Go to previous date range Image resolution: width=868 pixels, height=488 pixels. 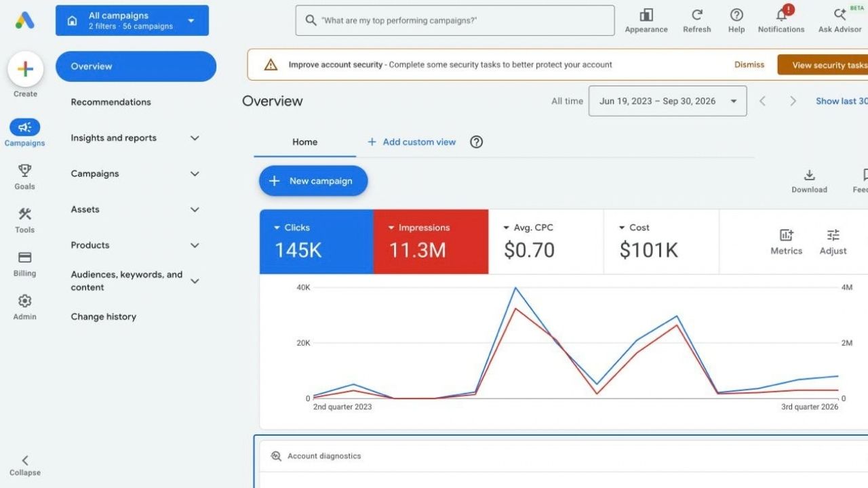point(762,101)
